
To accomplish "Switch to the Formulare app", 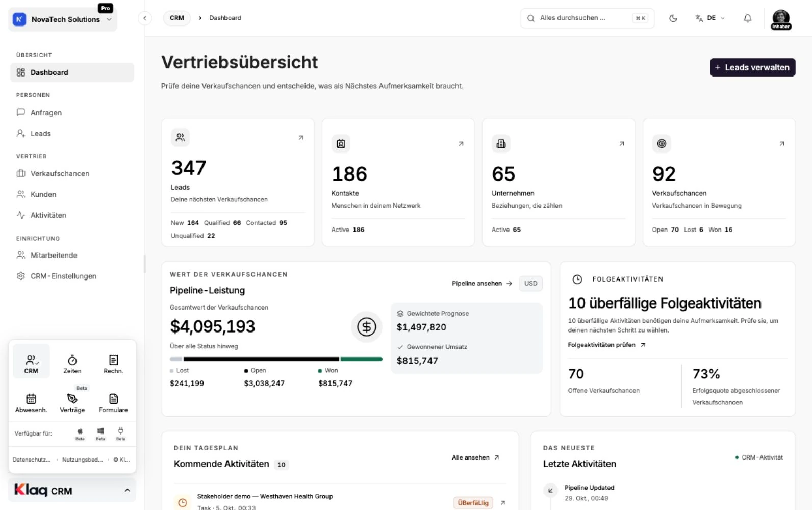I will click(113, 403).
